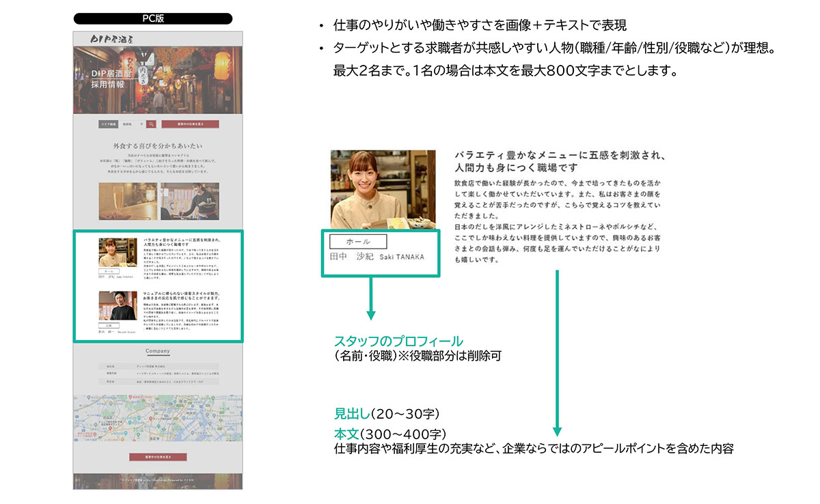Click the green 見出し label
Screen dimensions: 820x504
[352, 413]
